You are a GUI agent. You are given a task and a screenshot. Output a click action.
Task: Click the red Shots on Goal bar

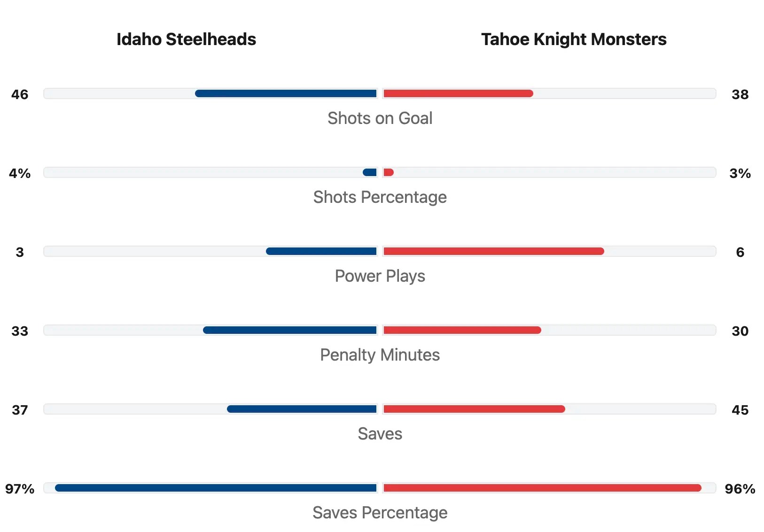[458, 93]
